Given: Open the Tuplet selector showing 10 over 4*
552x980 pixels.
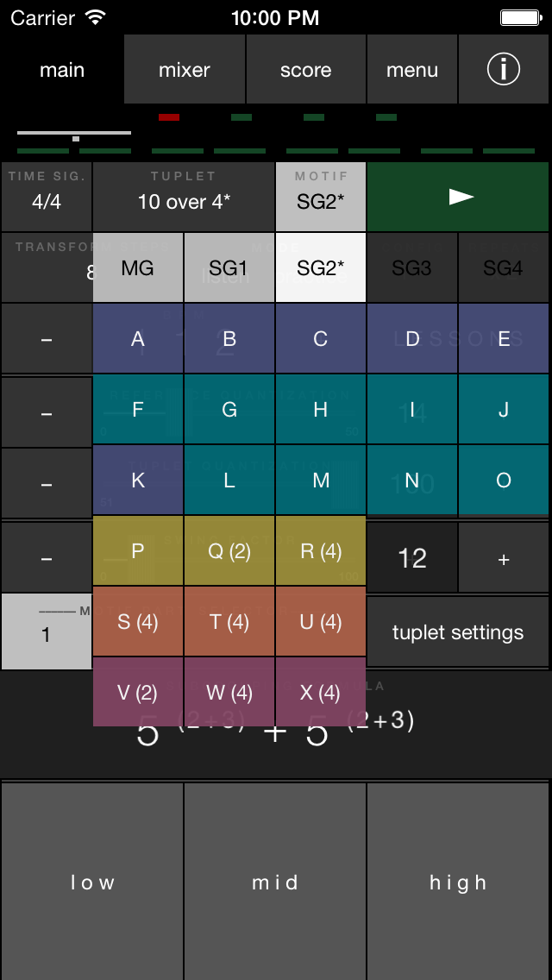Looking at the screenshot, I should (184, 197).
